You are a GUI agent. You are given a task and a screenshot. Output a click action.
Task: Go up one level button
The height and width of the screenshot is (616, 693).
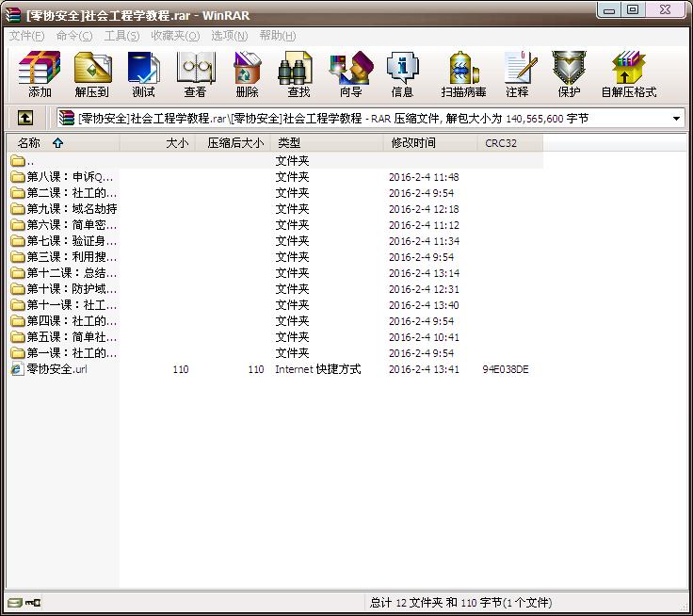coord(25,118)
